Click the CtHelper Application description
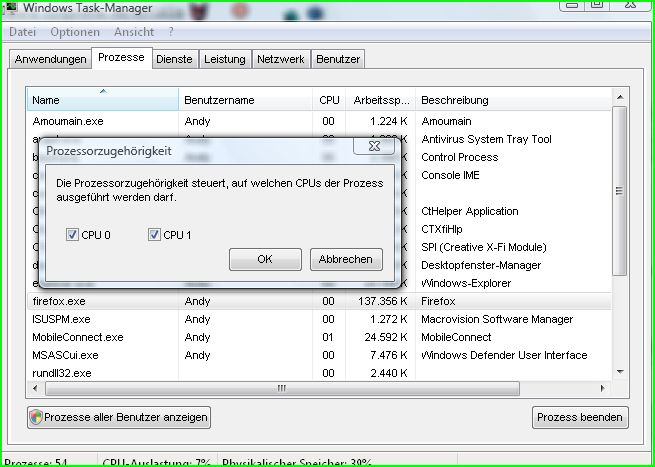This screenshot has height=467, width=655. [x=470, y=211]
